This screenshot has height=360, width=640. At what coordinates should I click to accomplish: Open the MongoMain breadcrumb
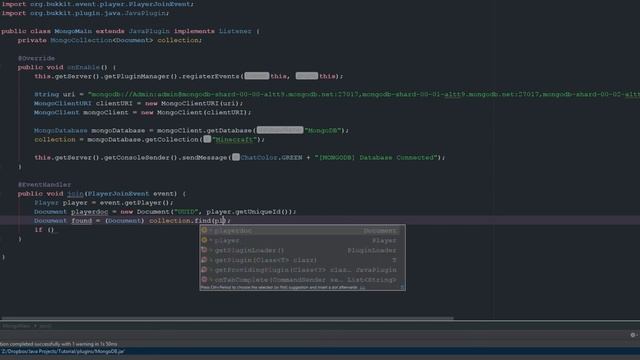[x=17, y=326]
